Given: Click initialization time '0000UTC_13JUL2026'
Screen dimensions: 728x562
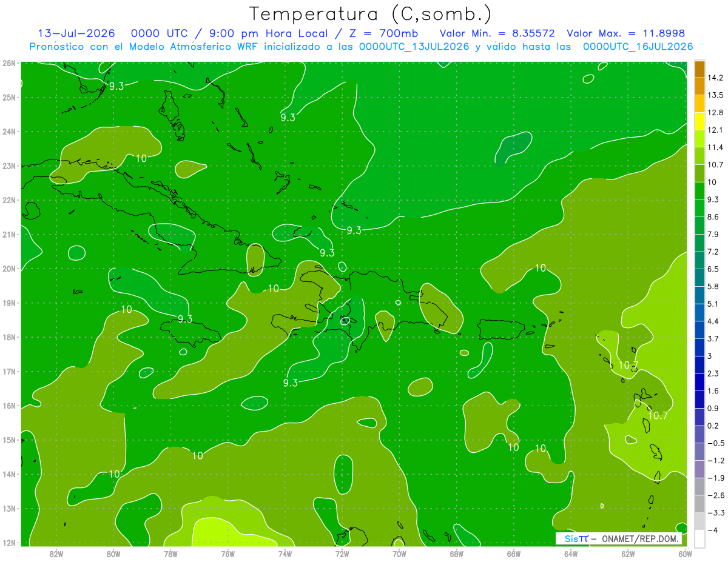Looking at the screenshot, I should pos(414,46).
